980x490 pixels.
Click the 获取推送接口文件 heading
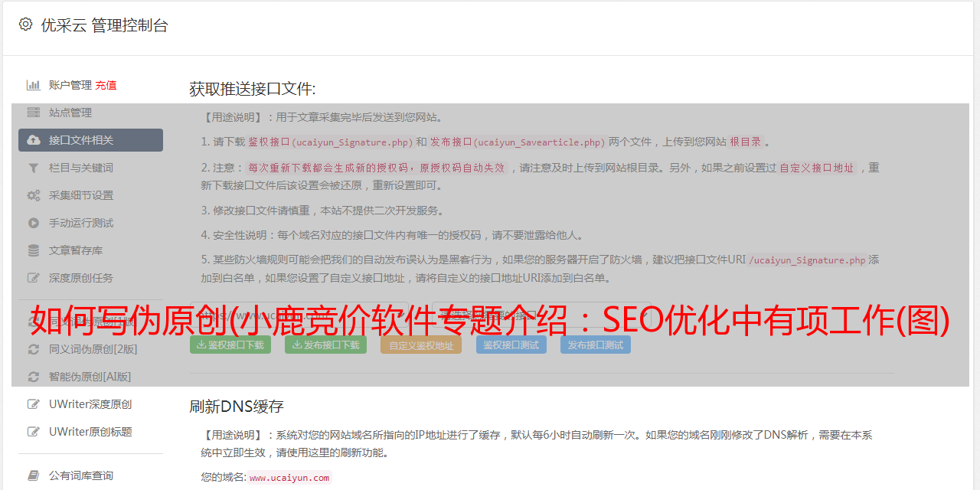tap(253, 89)
